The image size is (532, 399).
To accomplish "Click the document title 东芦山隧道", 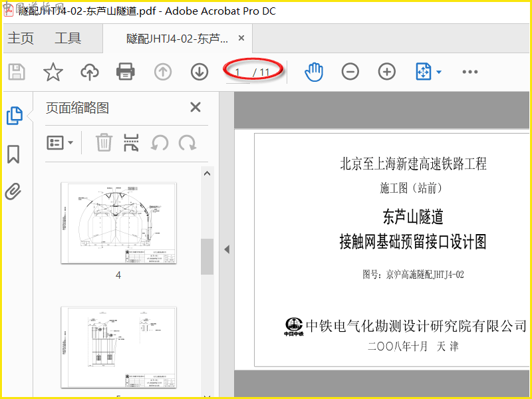I will [413, 217].
